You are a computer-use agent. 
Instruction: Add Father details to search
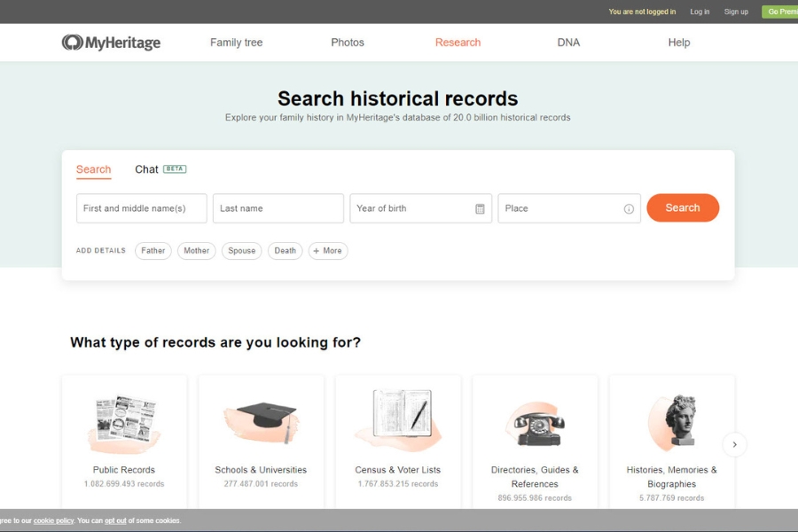(x=153, y=251)
